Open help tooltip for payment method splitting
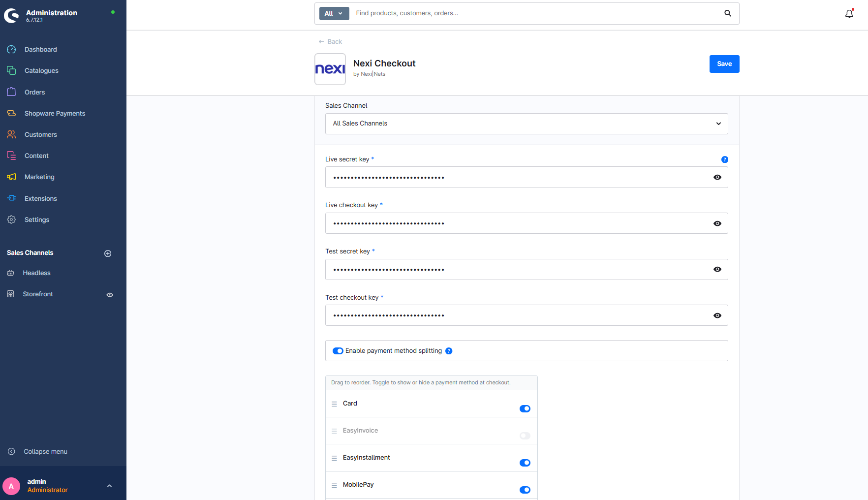 (x=449, y=351)
